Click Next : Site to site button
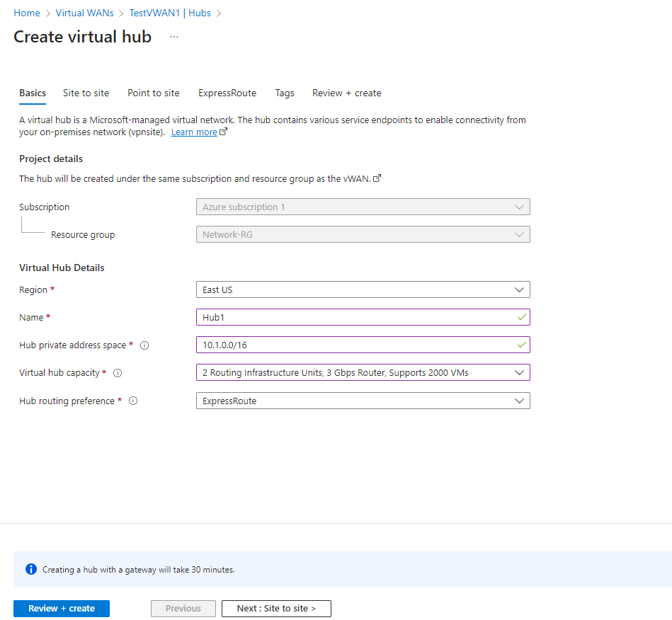The height and width of the screenshot is (620, 672). pyautogui.click(x=276, y=609)
